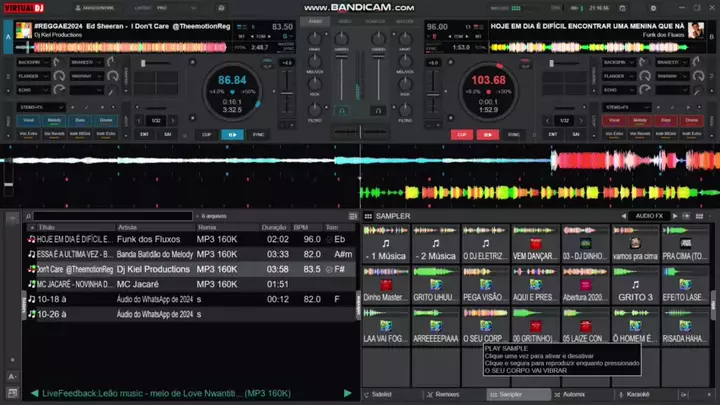
Task: Toggle right-channel headphone cue button in mixer
Action: 378,111
